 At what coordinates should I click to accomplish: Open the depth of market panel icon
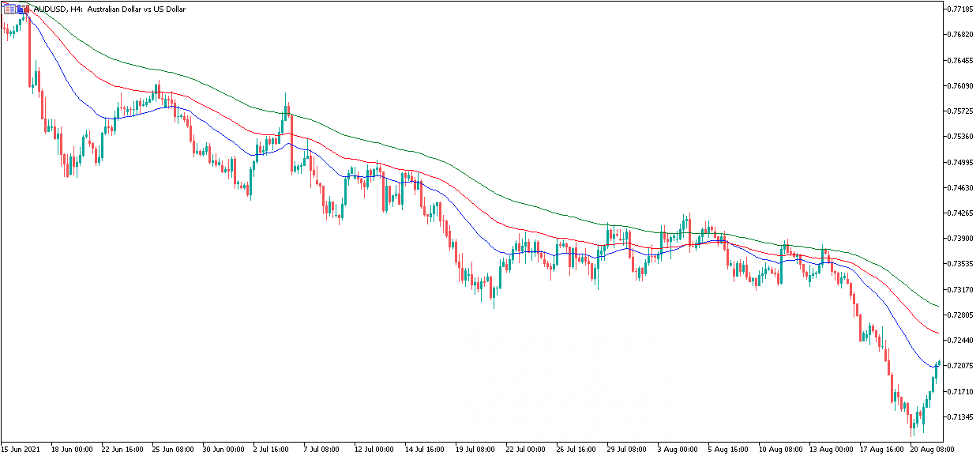tap(9, 9)
